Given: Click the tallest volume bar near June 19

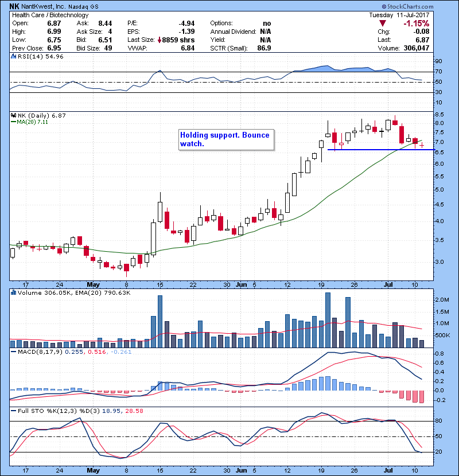Looking at the screenshot, I should (328, 320).
